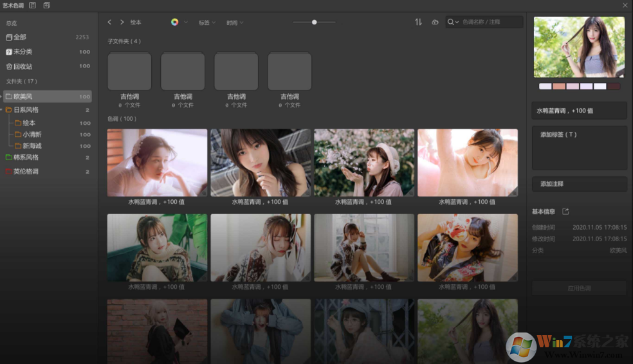Click the window layout icon in title bar
The image size is (633, 364).
tap(47, 5)
